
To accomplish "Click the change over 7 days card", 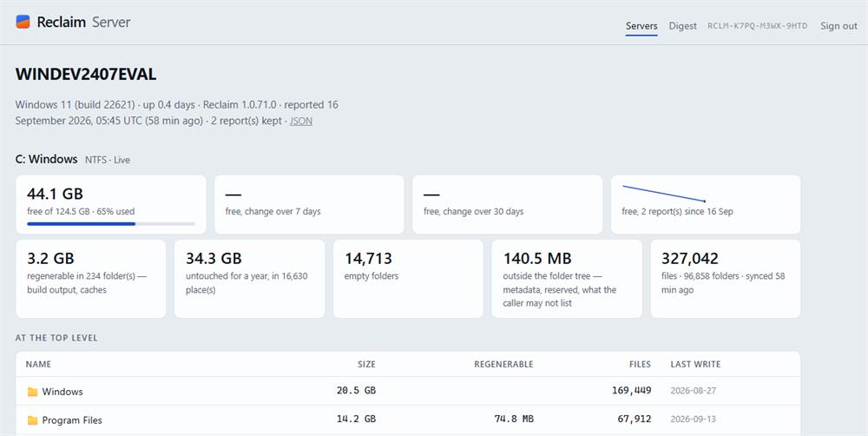I will (309, 204).
